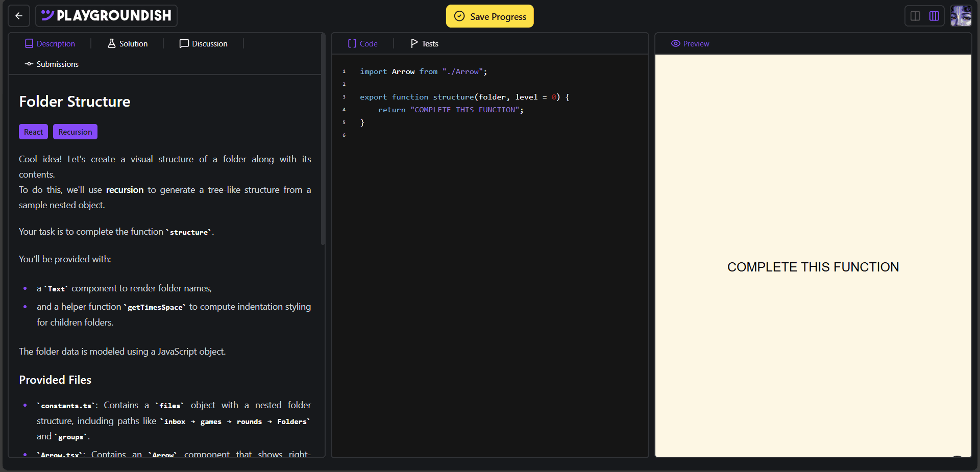Open the user profile avatar

[x=961, y=16]
